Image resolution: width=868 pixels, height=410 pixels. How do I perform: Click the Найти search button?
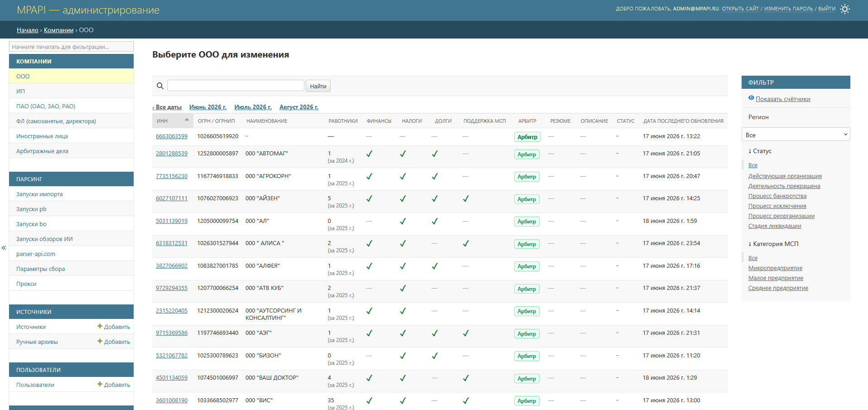[318, 86]
